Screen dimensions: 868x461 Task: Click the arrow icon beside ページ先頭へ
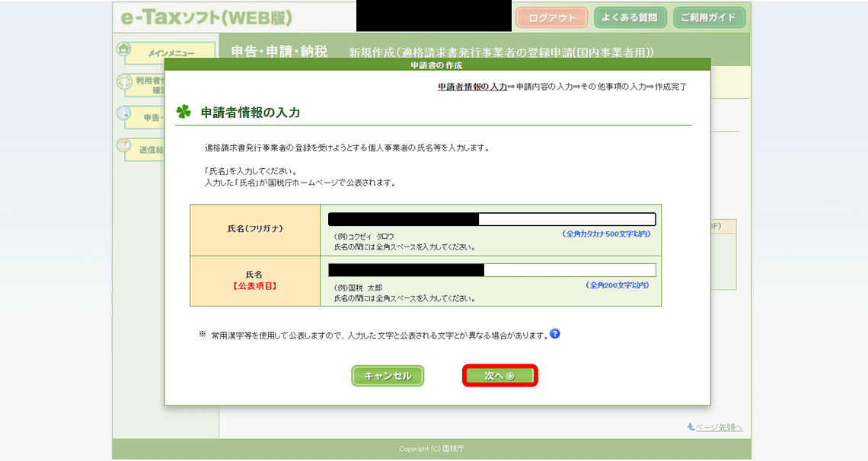[x=691, y=427]
